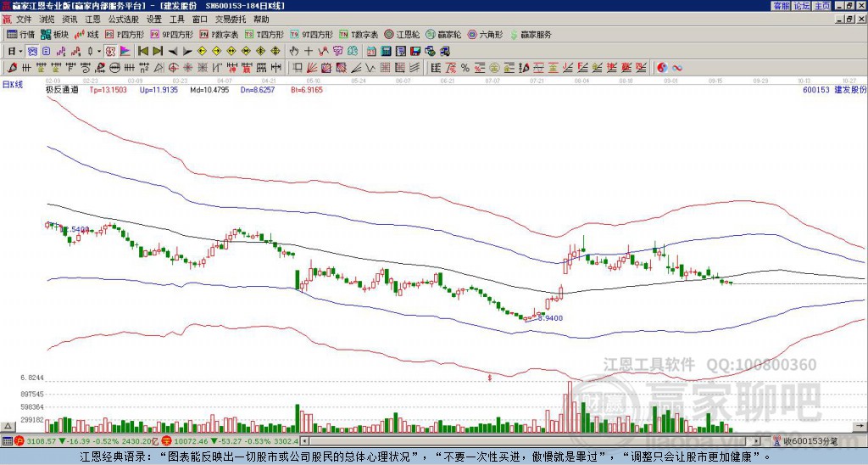This screenshot has width=868, height=465.
Task: Select the red pencil drawing tool
Action: [x=12, y=68]
